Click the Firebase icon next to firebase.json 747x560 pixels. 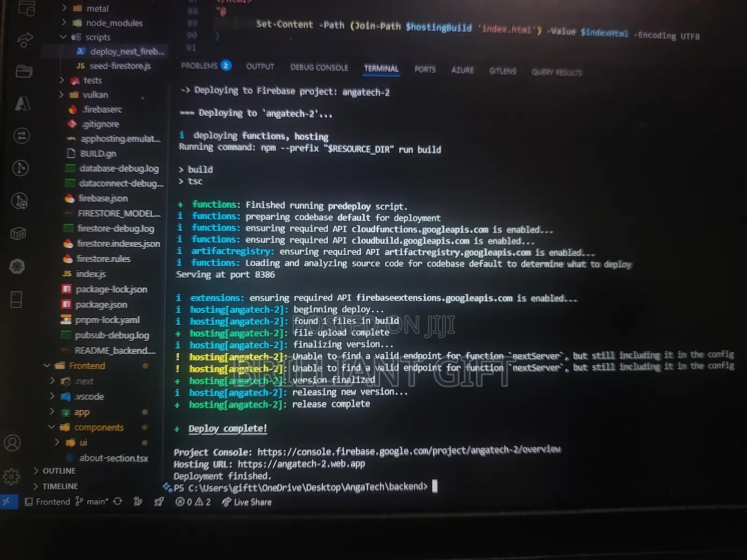tap(70, 198)
